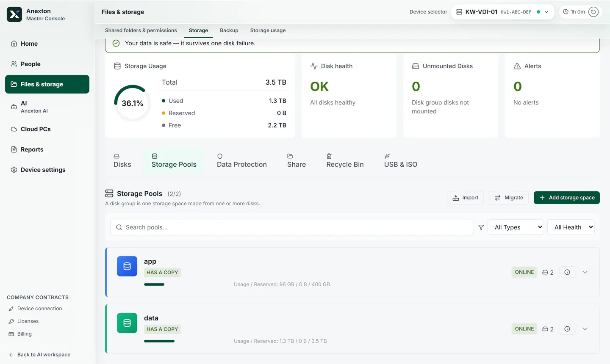Image resolution: width=610 pixels, height=364 pixels.
Task: Click the green data pool database icon
Action: click(127, 323)
